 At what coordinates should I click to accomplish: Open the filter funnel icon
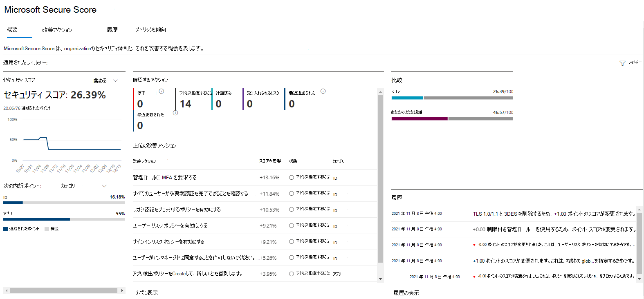point(622,63)
